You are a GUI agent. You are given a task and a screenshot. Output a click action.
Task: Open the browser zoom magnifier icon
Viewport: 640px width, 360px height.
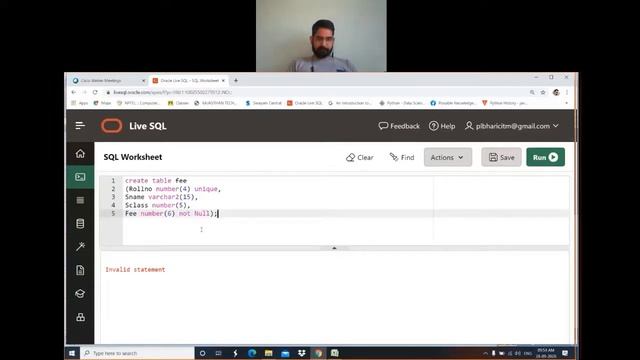pos(532,92)
